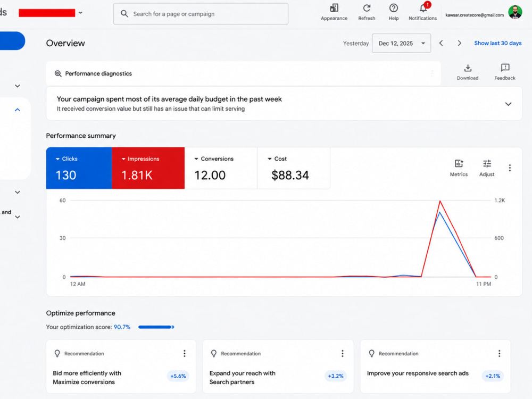Click lightbulb icon on Maximize conversions card
Image resolution: width=532 pixels, height=399 pixels.
[57, 354]
